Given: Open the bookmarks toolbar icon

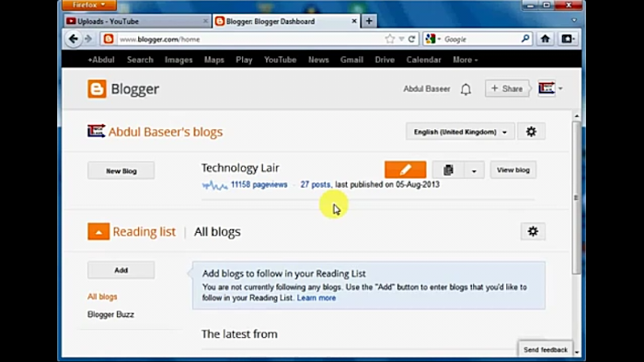Looking at the screenshot, I should pyautogui.click(x=568, y=39).
